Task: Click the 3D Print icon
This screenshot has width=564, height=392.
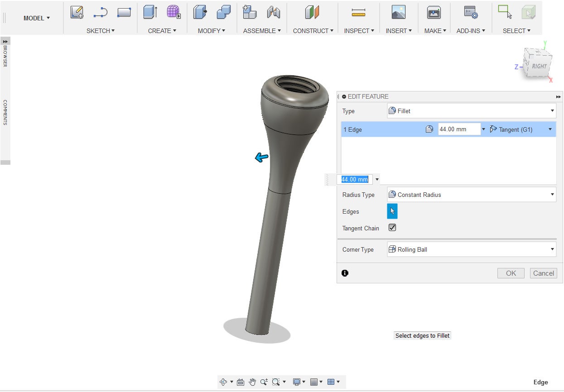Action: click(x=434, y=13)
